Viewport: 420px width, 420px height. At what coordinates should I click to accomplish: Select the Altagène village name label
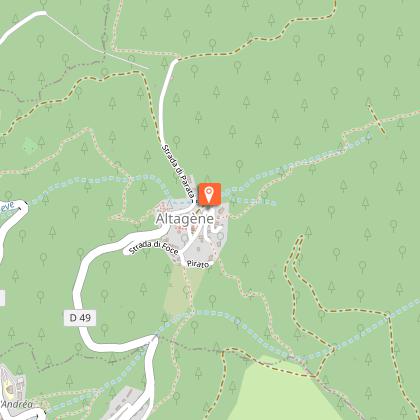point(185,219)
